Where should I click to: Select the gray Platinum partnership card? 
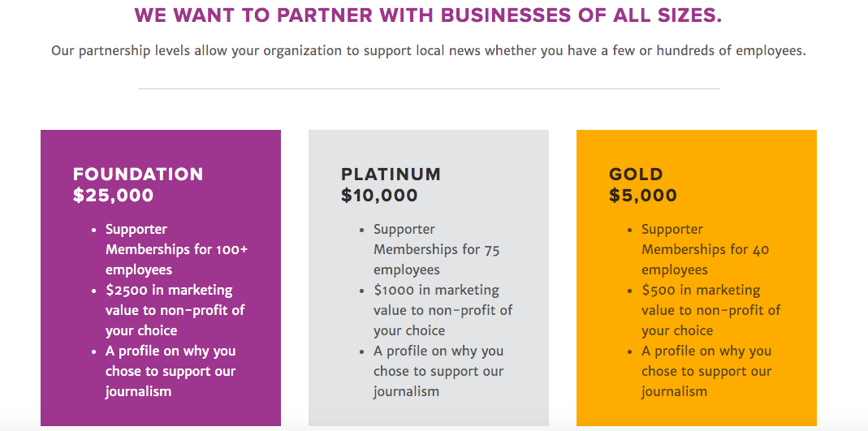[429, 278]
